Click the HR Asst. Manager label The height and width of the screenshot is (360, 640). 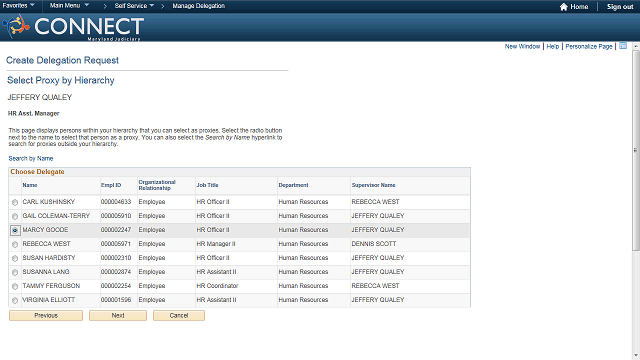coord(33,113)
